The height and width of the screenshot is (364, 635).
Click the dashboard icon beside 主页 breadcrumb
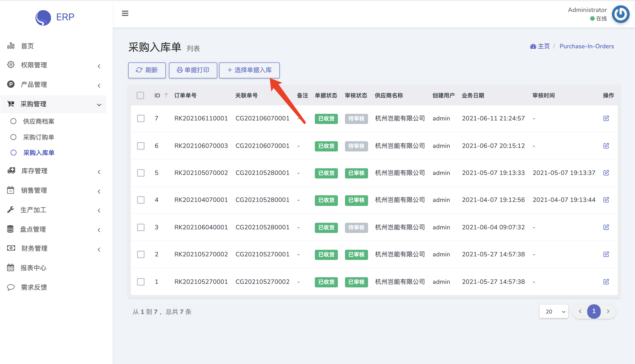click(x=533, y=46)
